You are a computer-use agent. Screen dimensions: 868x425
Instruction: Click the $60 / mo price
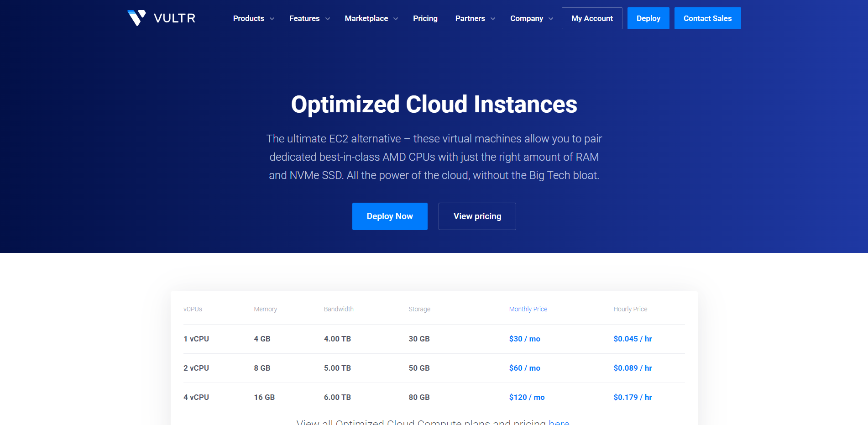click(x=525, y=368)
